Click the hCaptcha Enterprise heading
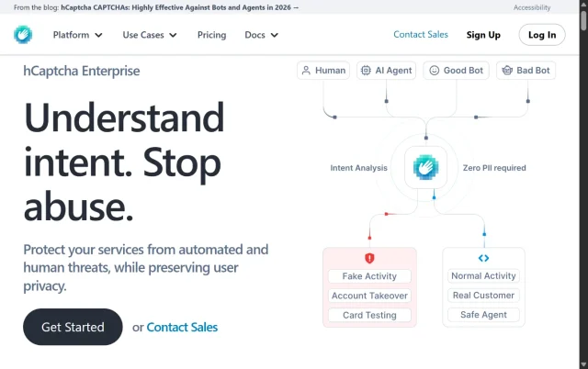This screenshot has height=369, width=588. (x=82, y=71)
